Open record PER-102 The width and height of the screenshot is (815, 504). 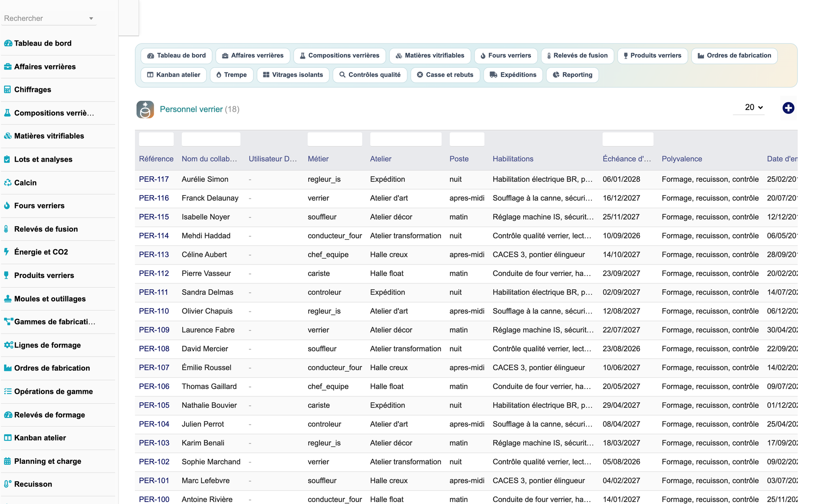(154, 462)
